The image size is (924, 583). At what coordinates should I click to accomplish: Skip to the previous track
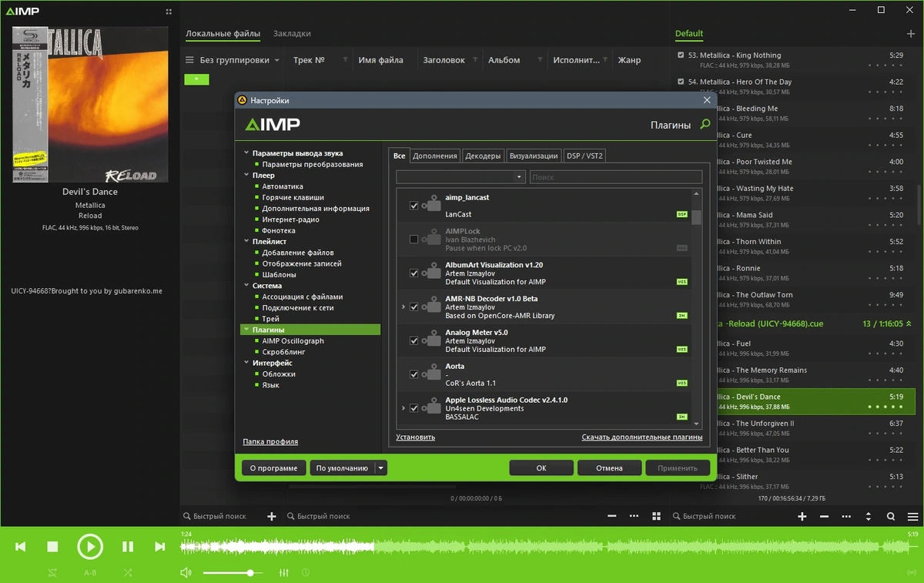pyautogui.click(x=21, y=547)
